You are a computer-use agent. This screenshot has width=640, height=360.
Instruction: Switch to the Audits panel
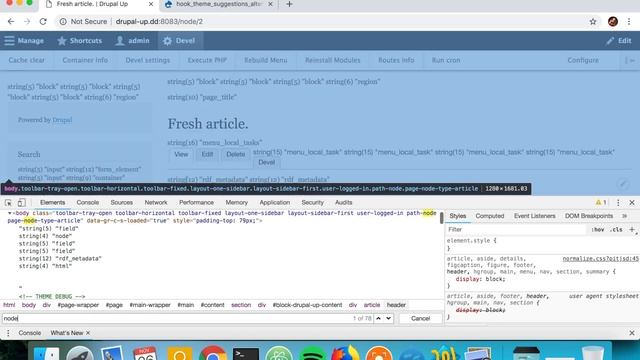click(x=344, y=202)
